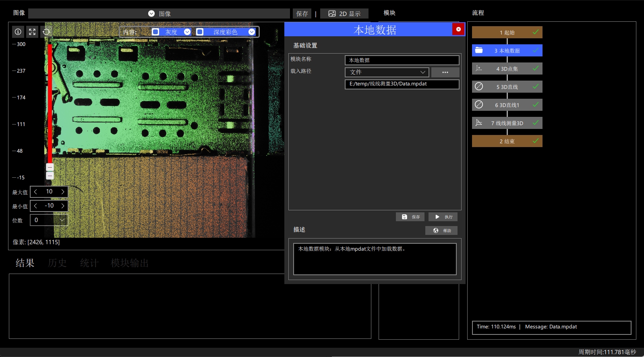
Task: Select the 4 3D点集 flow step icon
Action: 479,68
